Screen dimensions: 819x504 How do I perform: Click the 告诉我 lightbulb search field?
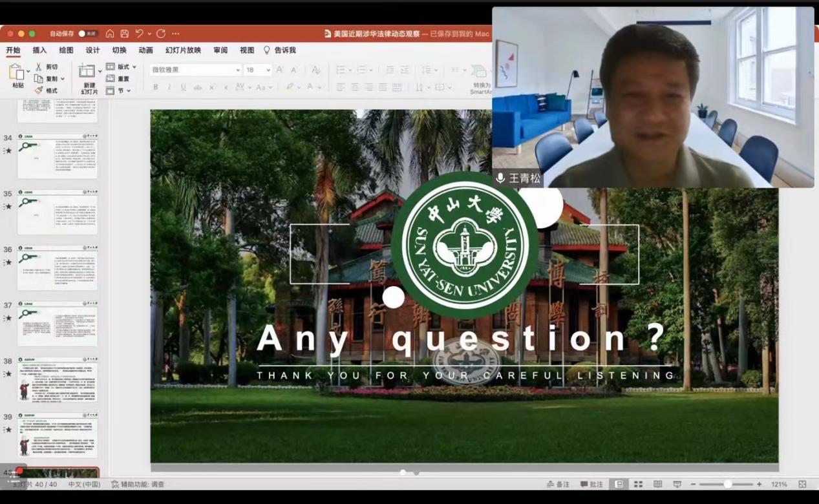coord(279,50)
